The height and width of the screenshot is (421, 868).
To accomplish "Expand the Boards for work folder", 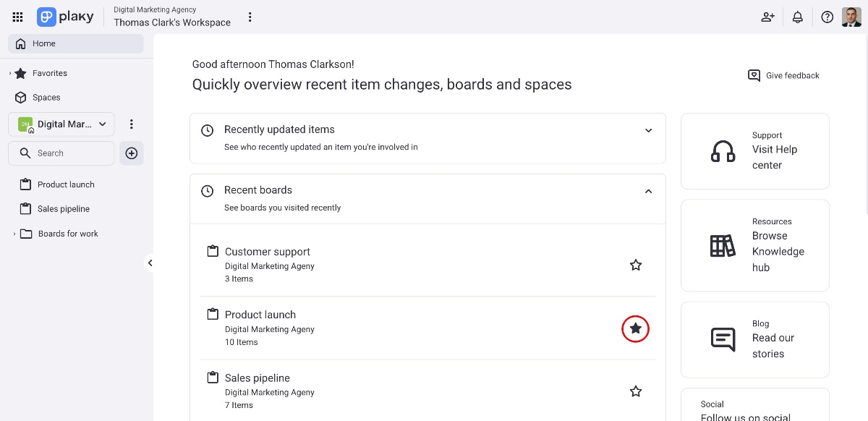I will [x=14, y=234].
